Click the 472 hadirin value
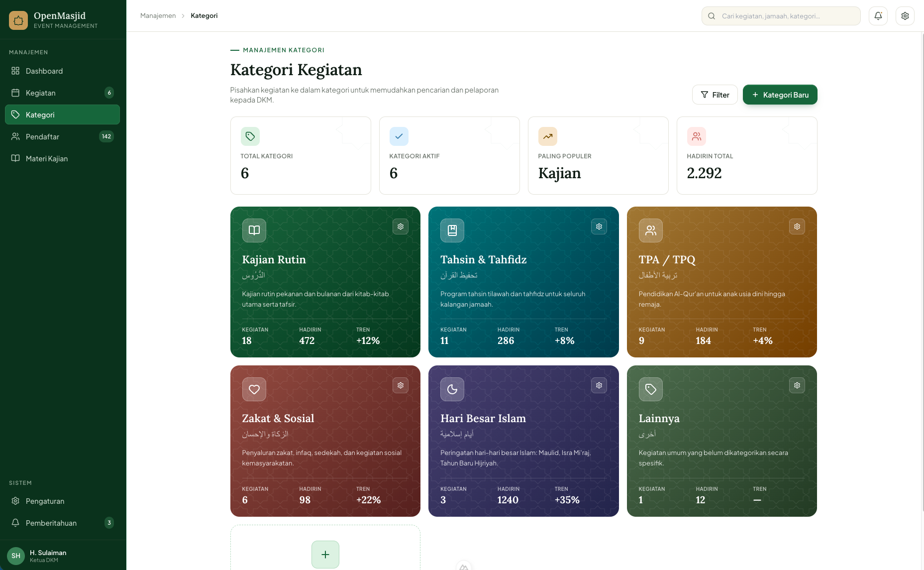The image size is (924, 570). pos(307,341)
